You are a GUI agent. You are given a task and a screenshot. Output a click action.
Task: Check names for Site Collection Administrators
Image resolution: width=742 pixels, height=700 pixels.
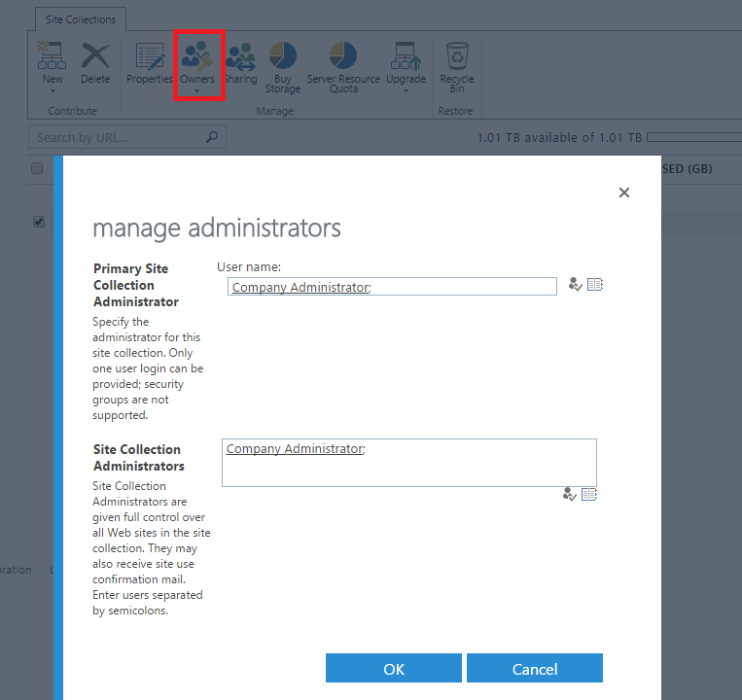(x=569, y=494)
